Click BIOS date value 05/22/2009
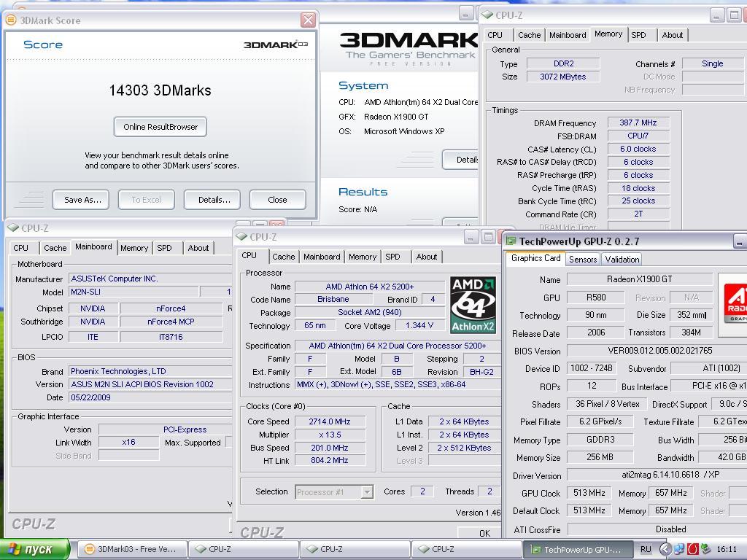This screenshot has width=747, height=560. click(150, 397)
